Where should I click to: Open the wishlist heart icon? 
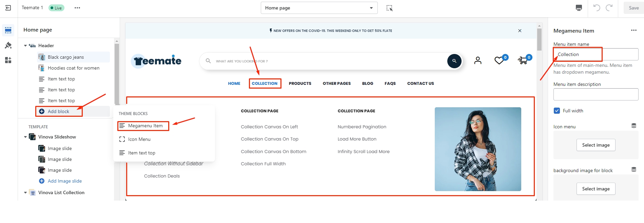(x=499, y=60)
